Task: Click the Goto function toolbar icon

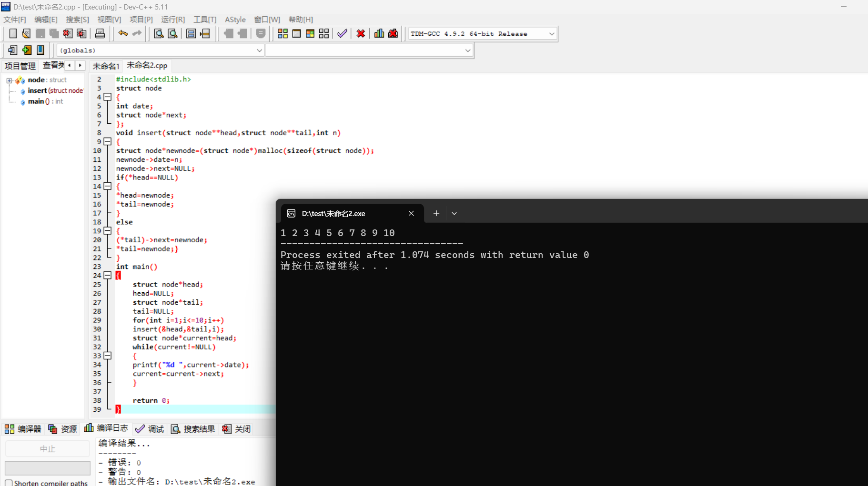Action: coord(191,33)
